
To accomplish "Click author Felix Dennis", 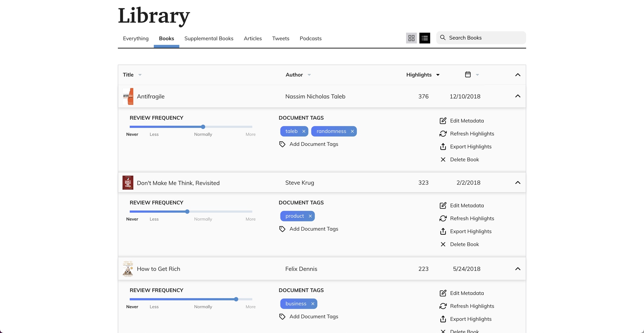I will pyautogui.click(x=301, y=269).
